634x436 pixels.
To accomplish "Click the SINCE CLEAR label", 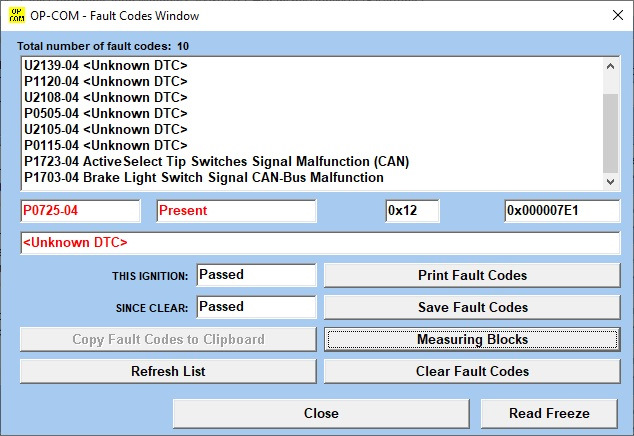I will pyautogui.click(x=152, y=308).
